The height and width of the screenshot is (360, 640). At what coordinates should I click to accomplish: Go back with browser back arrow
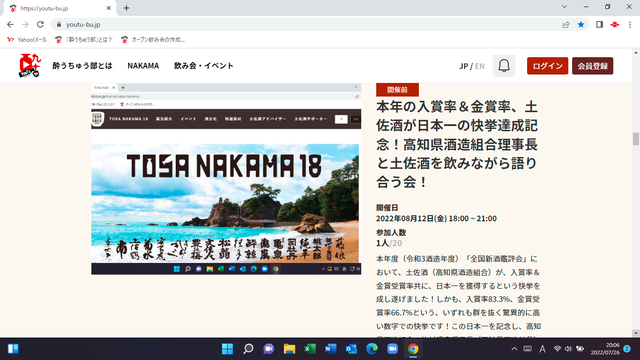click(10, 24)
